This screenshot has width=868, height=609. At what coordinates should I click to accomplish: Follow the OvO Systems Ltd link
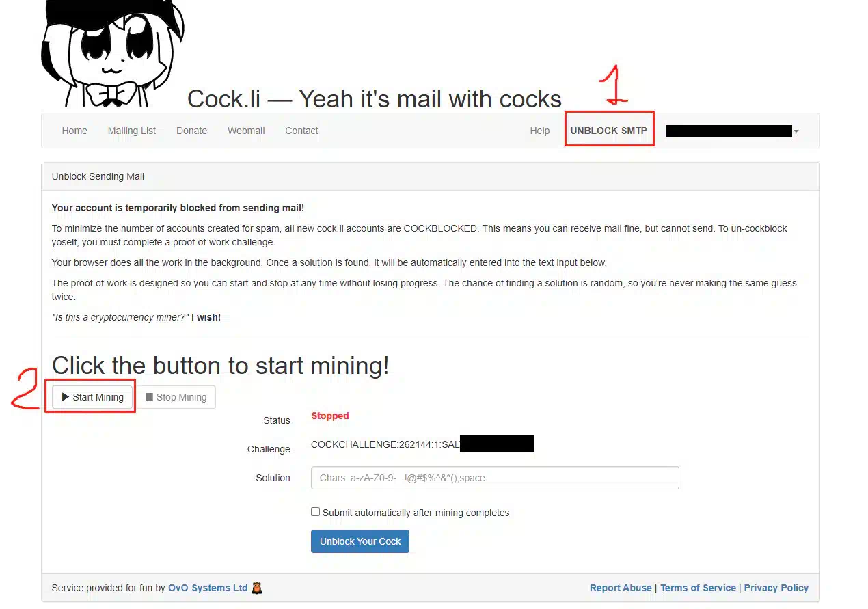(x=208, y=588)
